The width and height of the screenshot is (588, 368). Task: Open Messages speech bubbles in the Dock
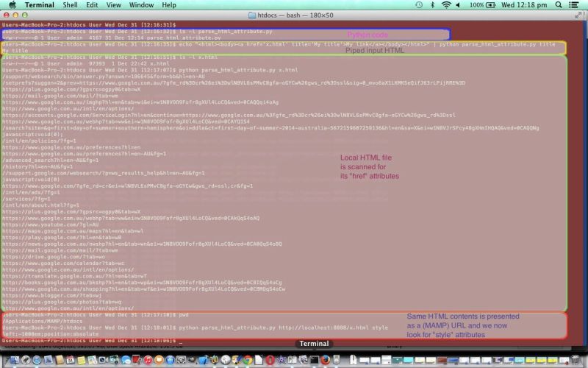[126, 360]
